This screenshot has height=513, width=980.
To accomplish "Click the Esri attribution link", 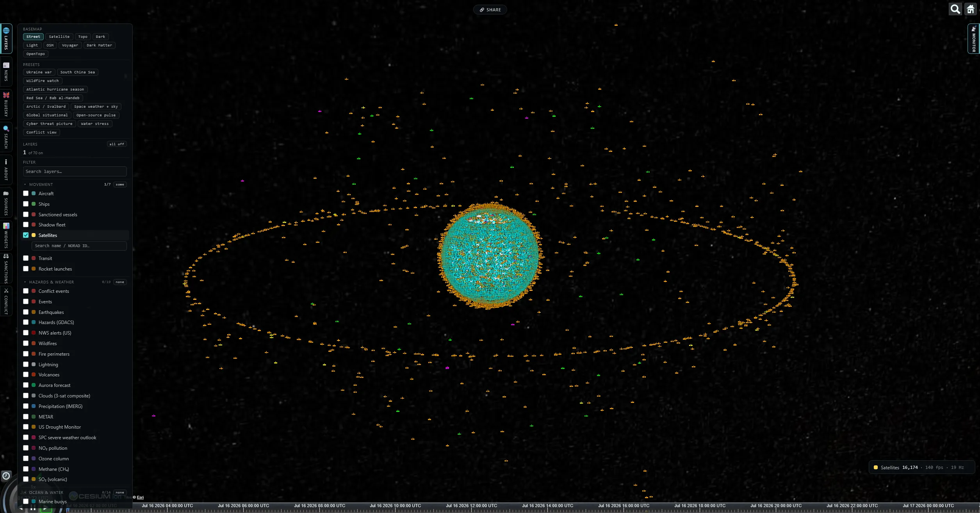I will coord(140,497).
